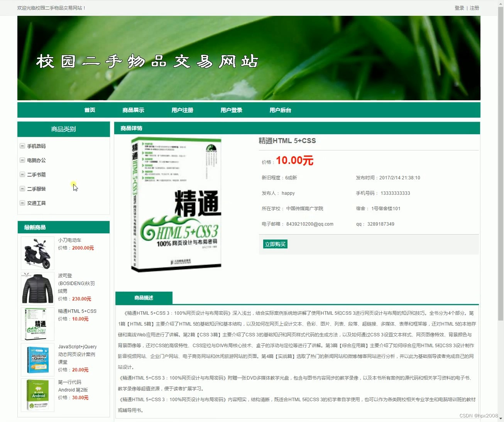Open 商品展示 in the navigation bar

coord(133,110)
